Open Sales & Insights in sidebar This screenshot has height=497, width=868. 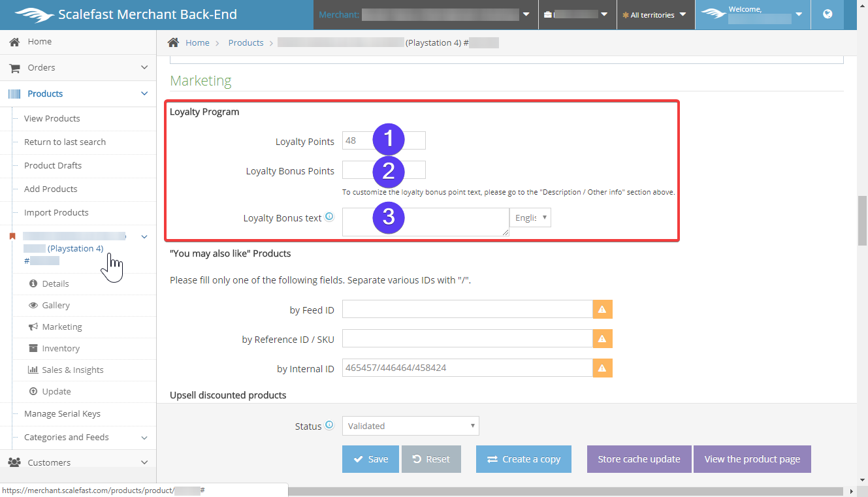[x=72, y=370]
